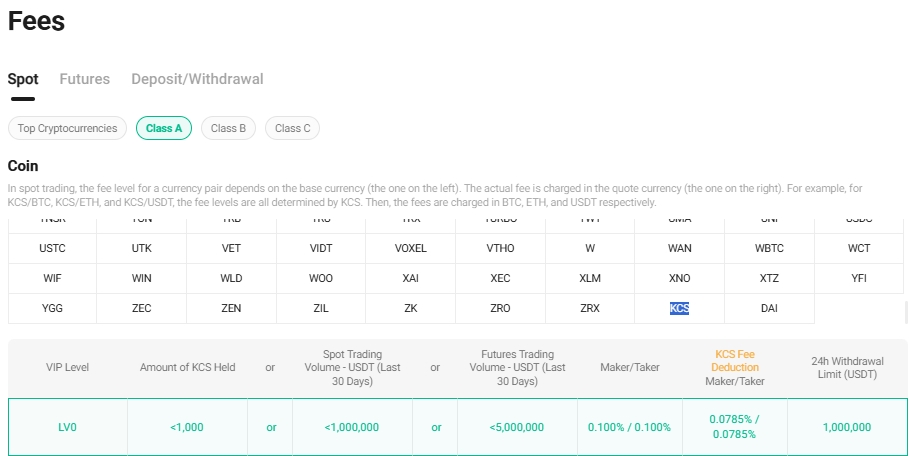Screen dimensions: 910x456
Task: Filter by Top Cryptocurrencies
Action: (67, 128)
